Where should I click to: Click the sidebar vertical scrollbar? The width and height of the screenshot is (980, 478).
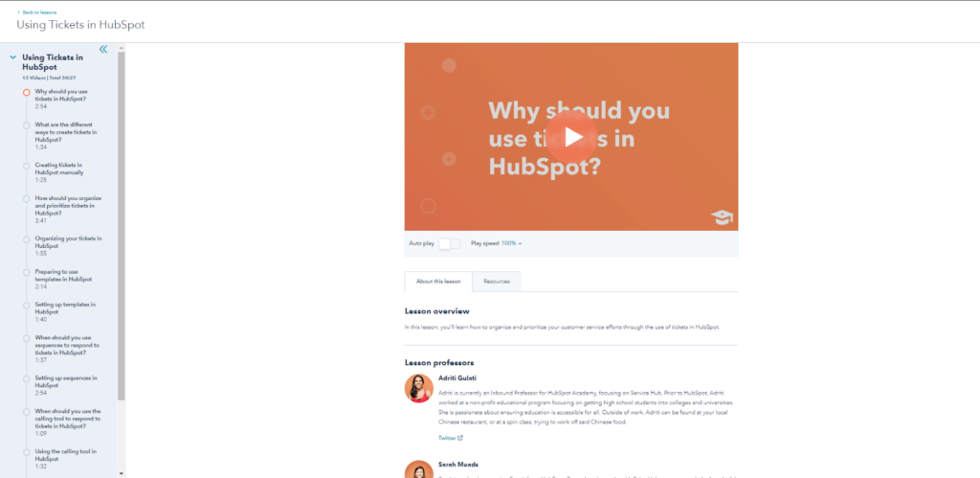tap(122, 225)
